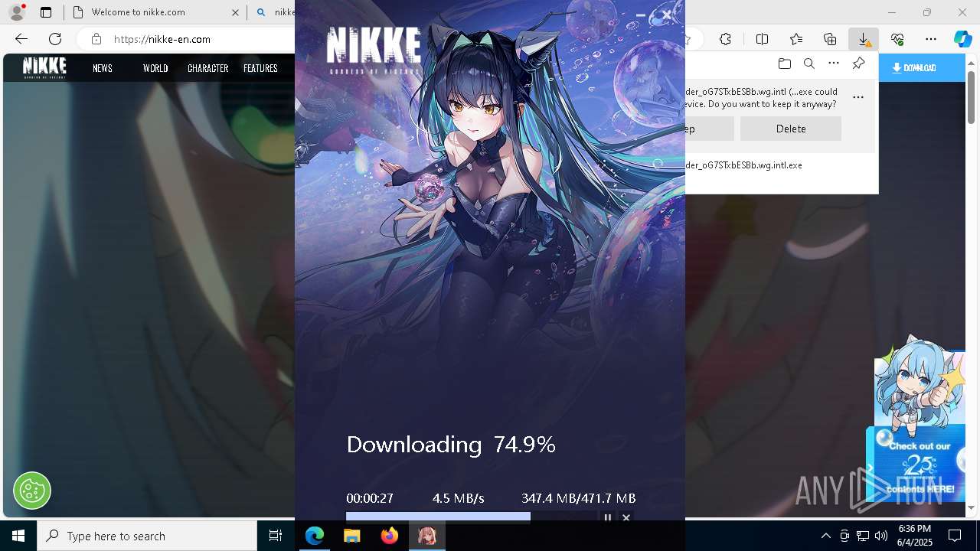
Task: Open Task View on the taskbar
Action: pyautogui.click(x=276, y=536)
